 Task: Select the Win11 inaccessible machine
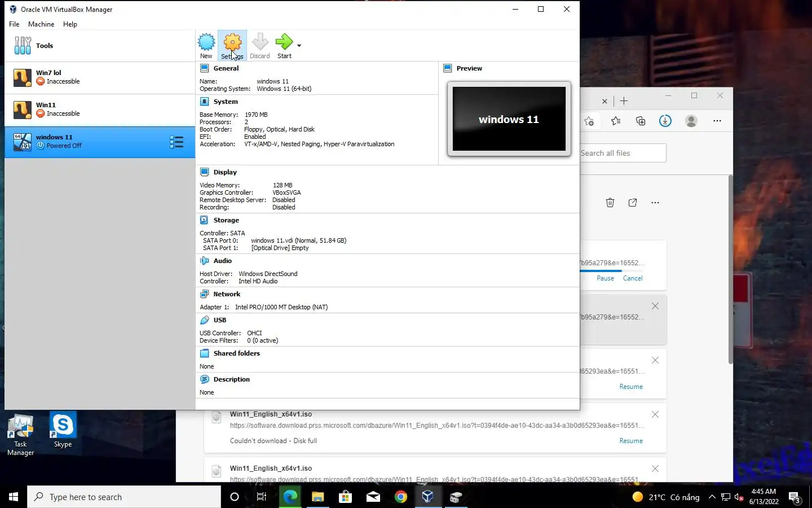[100, 110]
